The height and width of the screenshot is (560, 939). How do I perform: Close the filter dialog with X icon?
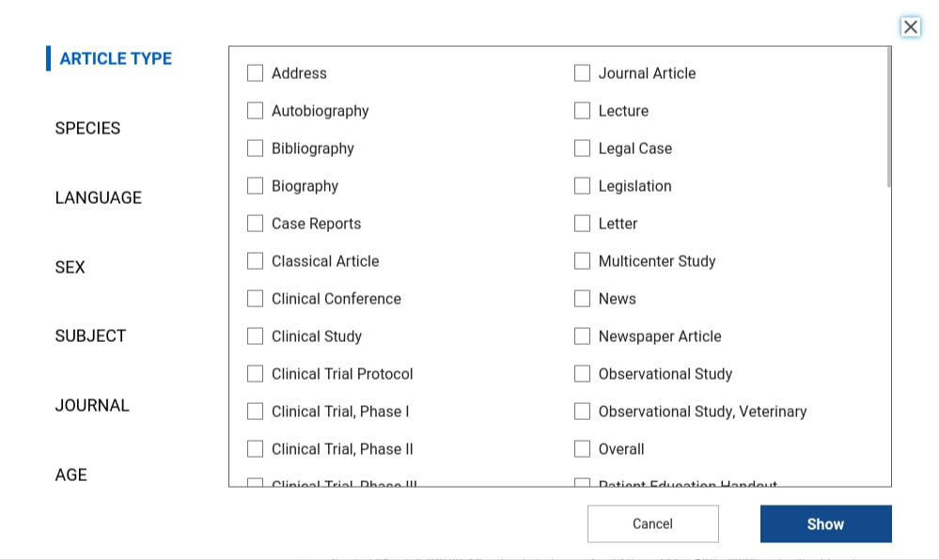point(910,27)
